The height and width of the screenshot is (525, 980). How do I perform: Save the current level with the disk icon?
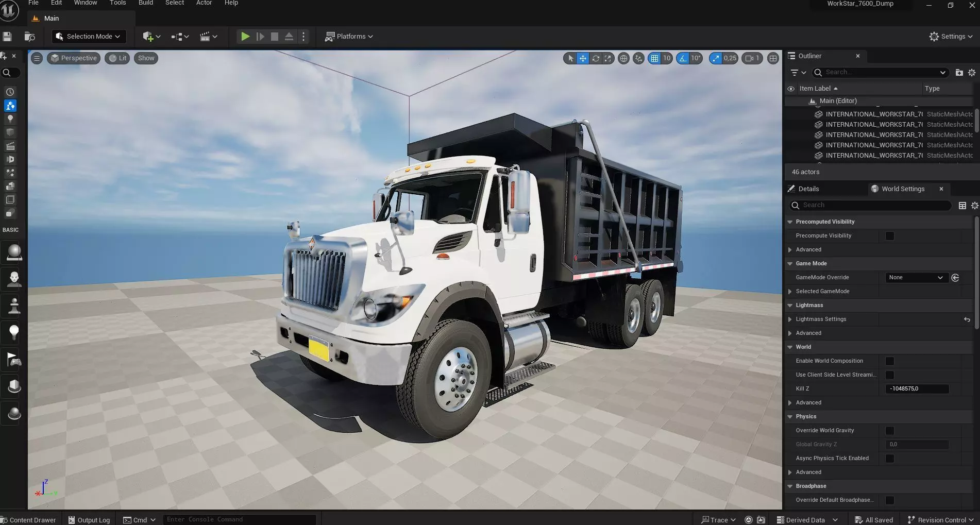click(x=7, y=37)
